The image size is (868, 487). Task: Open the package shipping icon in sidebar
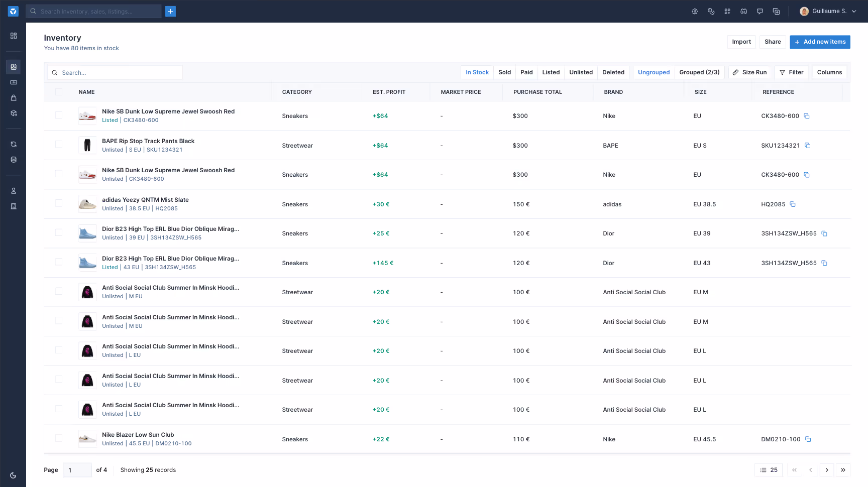(x=14, y=113)
